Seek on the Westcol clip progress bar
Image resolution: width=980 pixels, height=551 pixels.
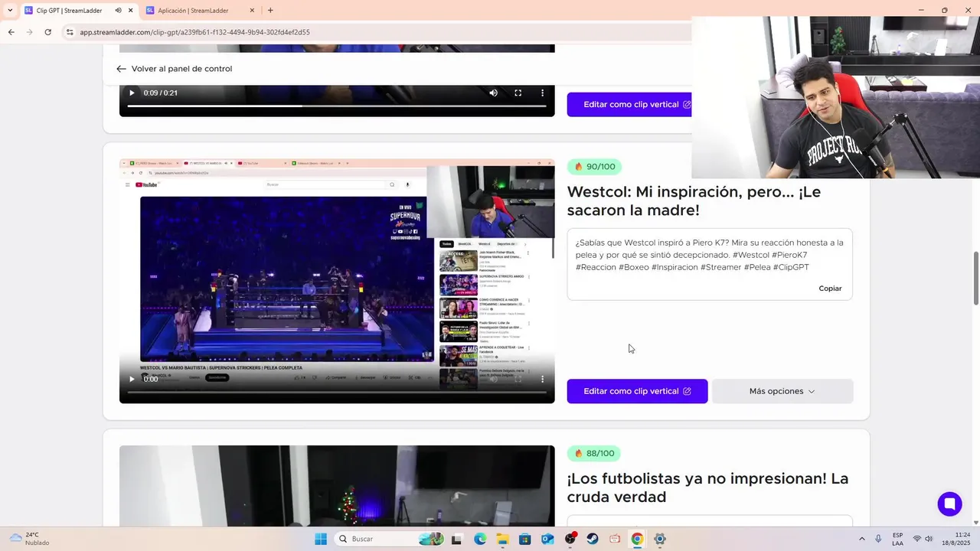(337, 392)
